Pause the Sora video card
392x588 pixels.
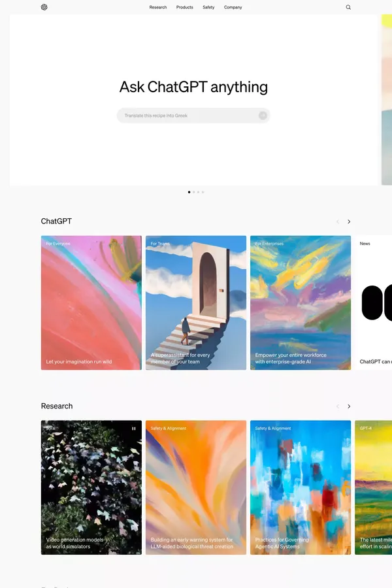pos(133,428)
